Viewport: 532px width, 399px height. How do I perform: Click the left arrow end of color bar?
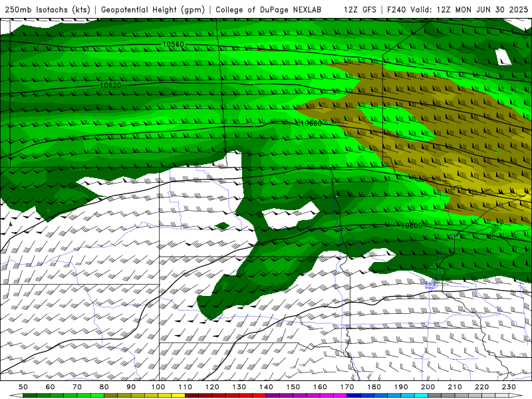point(16,396)
